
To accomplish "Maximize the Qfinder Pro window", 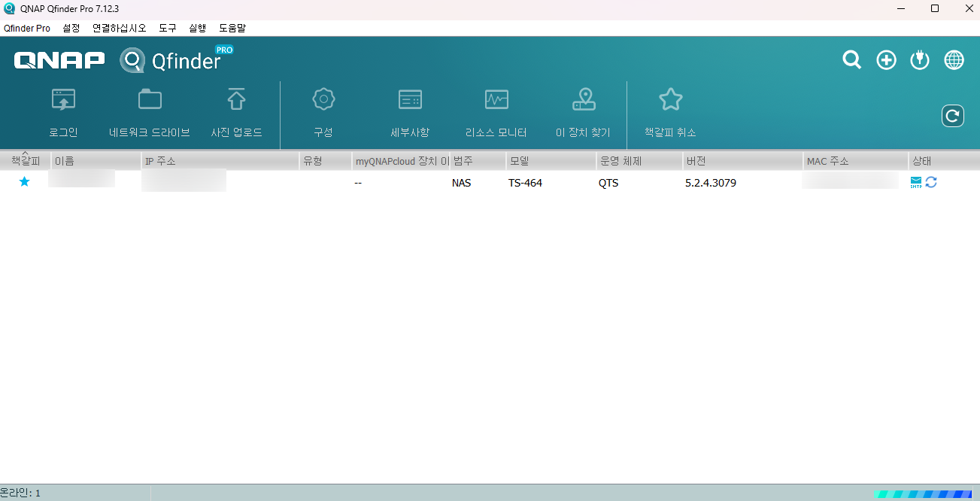I will click(935, 9).
